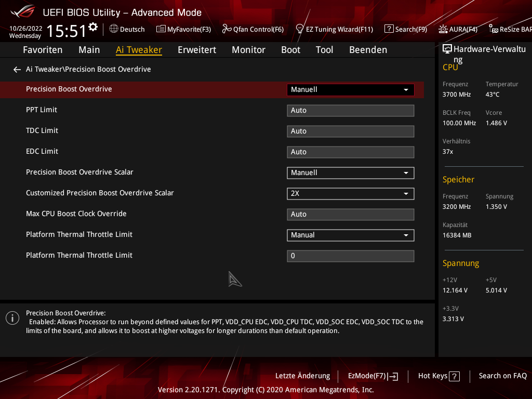Open the Monitor tab

point(249,50)
